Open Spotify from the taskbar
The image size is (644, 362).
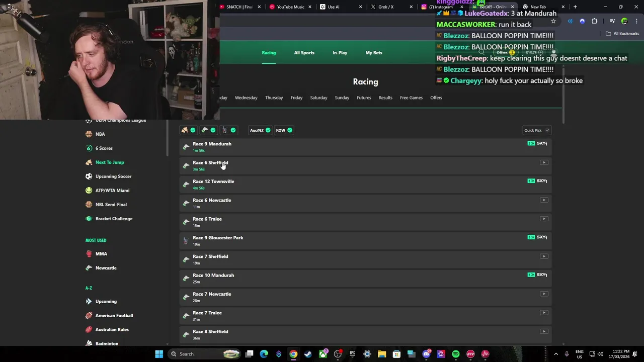point(456,354)
